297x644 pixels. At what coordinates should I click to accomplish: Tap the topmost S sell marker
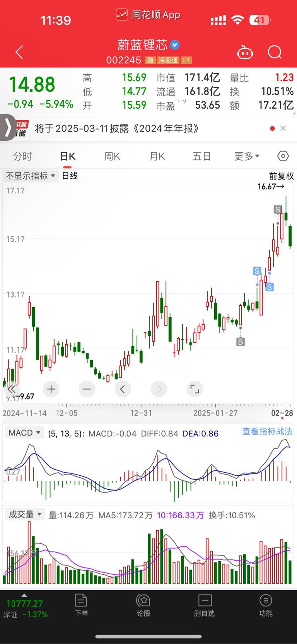(277, 210)
